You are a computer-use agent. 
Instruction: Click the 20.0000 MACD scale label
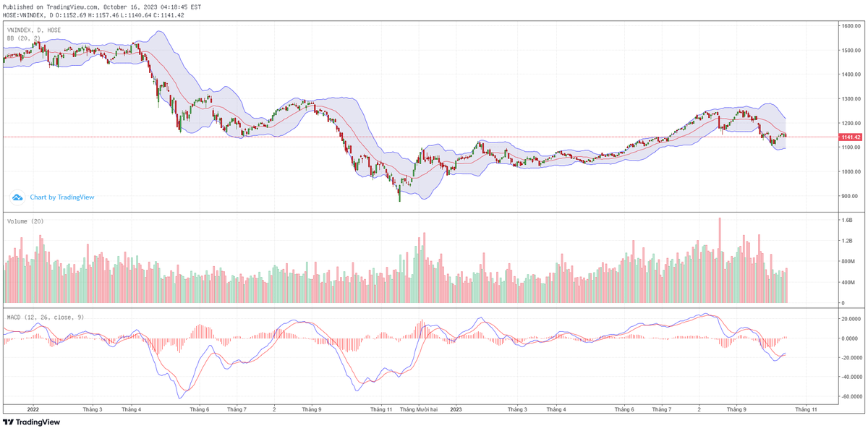[851, 319]
